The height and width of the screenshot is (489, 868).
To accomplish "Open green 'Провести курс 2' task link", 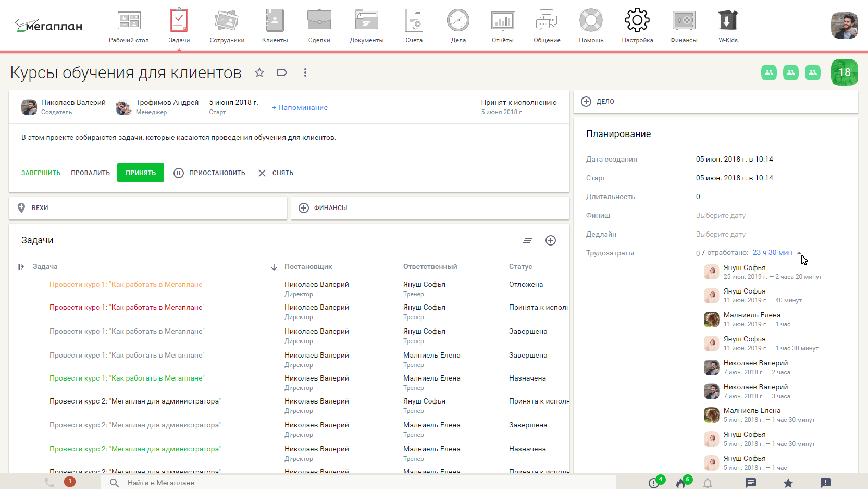I will coord(135,449).
